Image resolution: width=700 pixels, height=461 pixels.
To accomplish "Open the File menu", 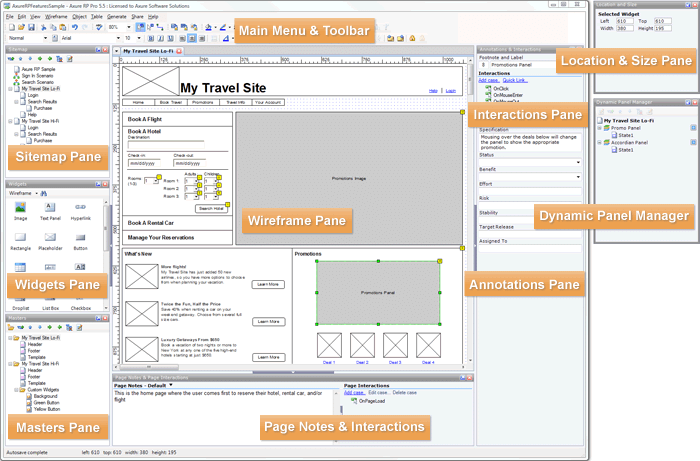I will pyautogui.click(x=10, y=17).
